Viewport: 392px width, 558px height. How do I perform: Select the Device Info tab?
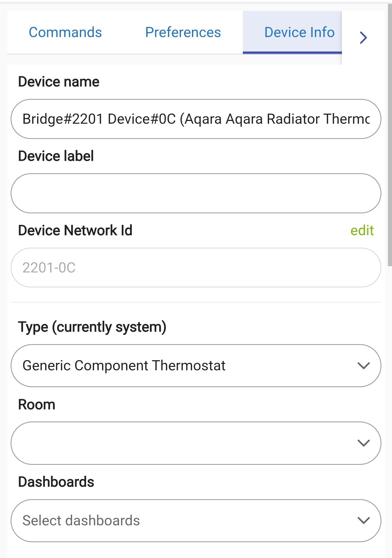(x=299, y=32)
